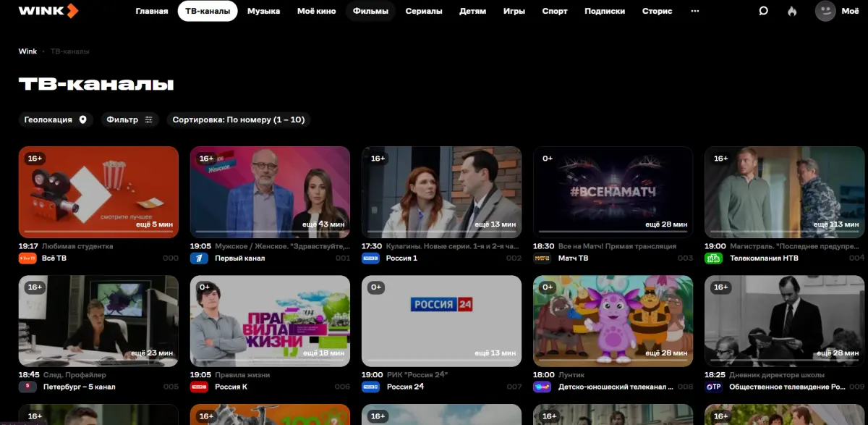The image size is (868, 425).
Task: Open Сортировка: По номеру sorting dropdown
Action: click(x=238, y=119)
